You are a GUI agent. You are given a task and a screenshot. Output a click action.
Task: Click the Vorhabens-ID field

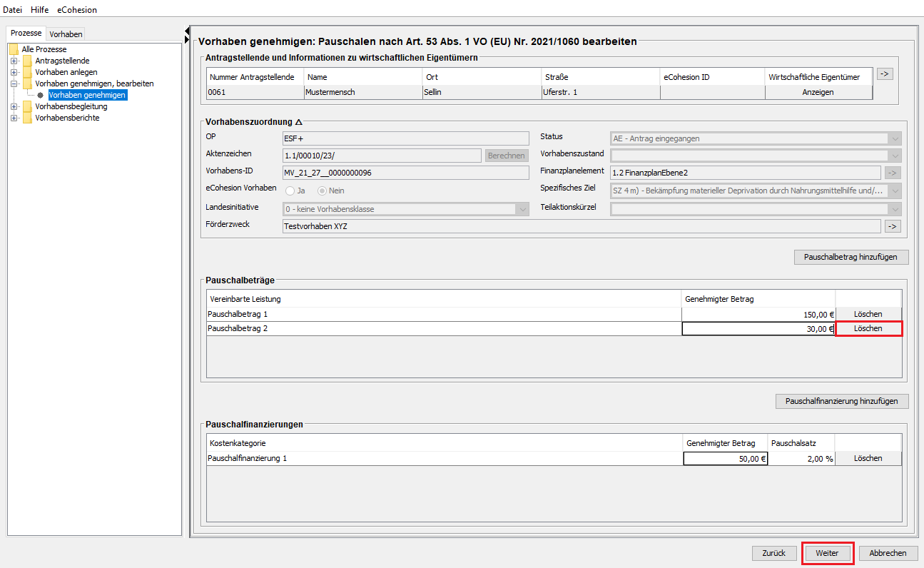coord(406,173)
